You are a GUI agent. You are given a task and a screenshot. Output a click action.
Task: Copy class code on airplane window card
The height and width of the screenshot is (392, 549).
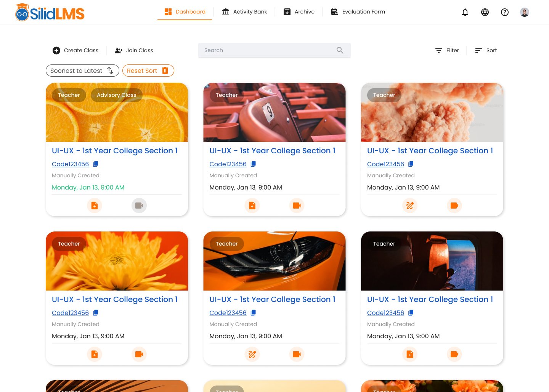411,313
